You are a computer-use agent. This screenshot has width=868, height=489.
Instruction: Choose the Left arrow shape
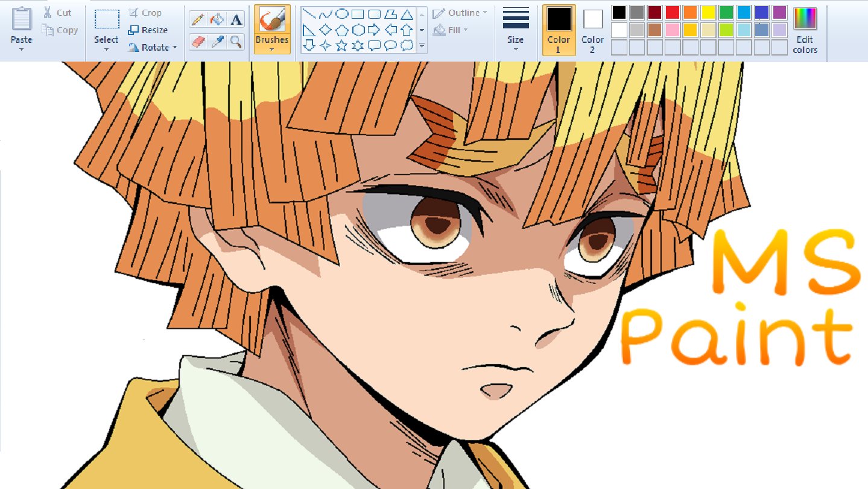click(x=390, y=30)
